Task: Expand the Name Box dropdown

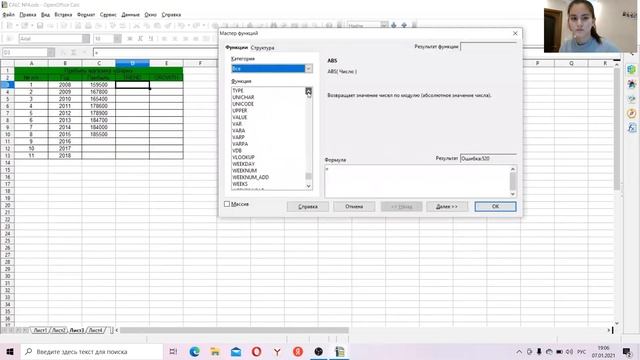Action: 51,53
